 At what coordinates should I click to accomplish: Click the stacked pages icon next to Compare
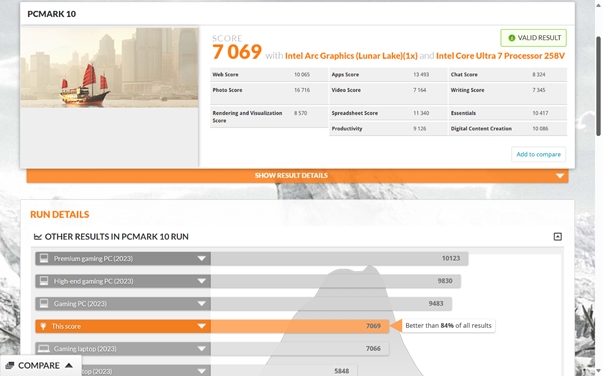(10, 365)
